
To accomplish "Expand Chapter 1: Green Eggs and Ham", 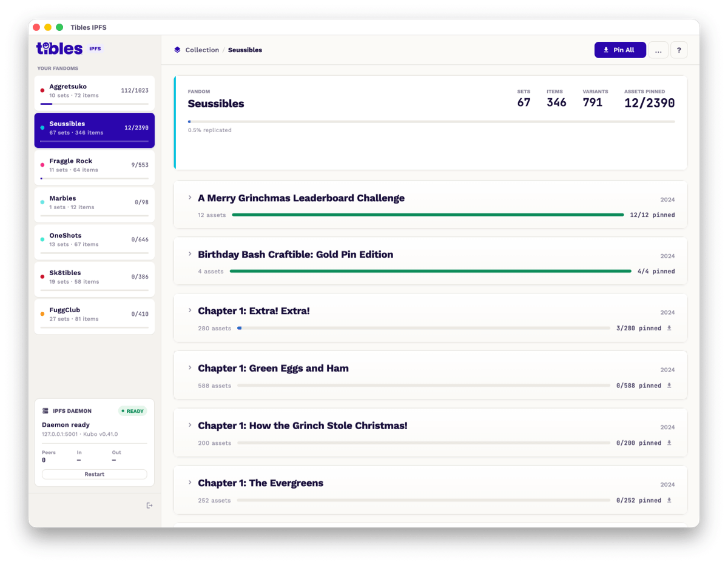I will pyautogui.click(x=190, y=368).
